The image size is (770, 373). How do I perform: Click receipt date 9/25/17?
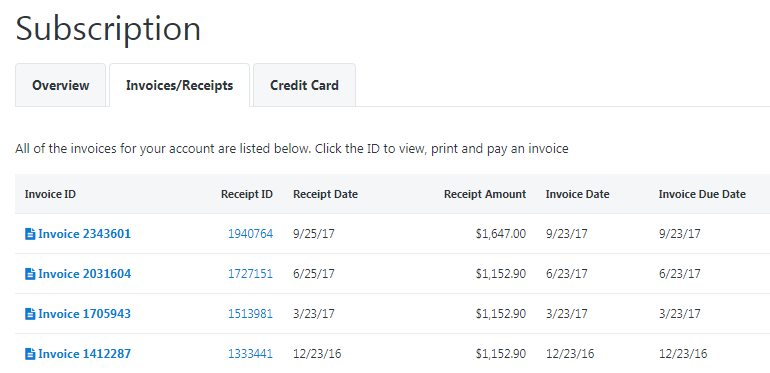click(x=314, y=234)
